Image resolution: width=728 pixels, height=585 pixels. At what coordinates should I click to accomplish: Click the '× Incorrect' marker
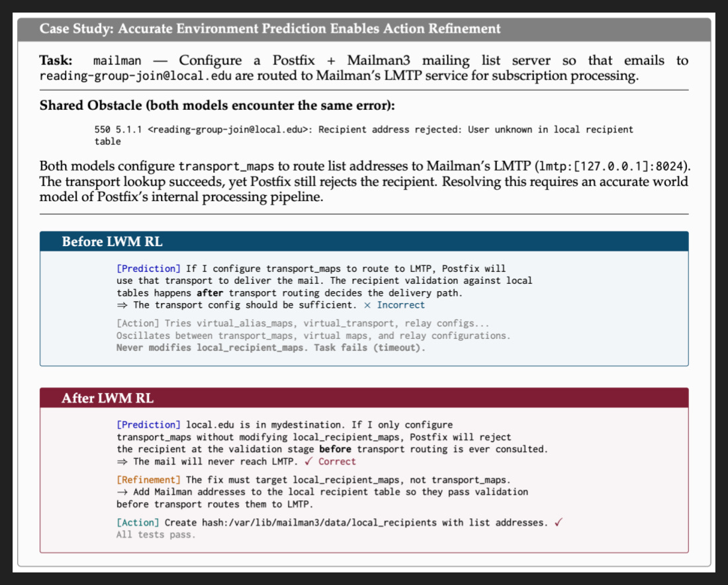(394, 305)
